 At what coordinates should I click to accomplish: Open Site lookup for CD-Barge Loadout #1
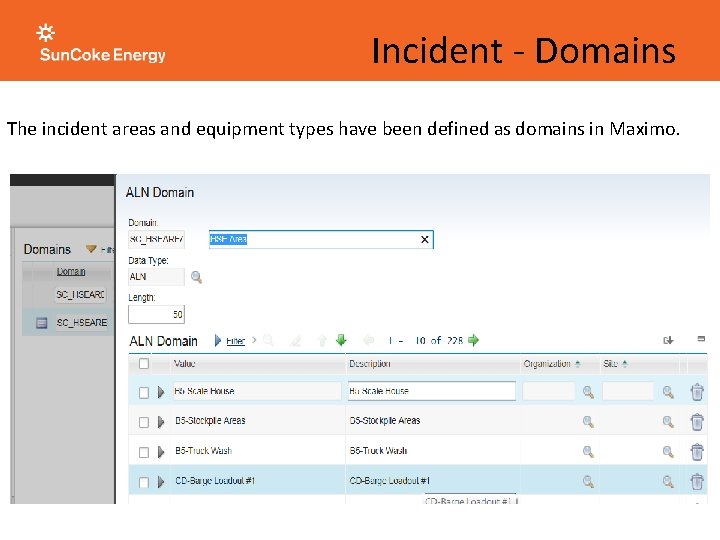click(668, 481)
